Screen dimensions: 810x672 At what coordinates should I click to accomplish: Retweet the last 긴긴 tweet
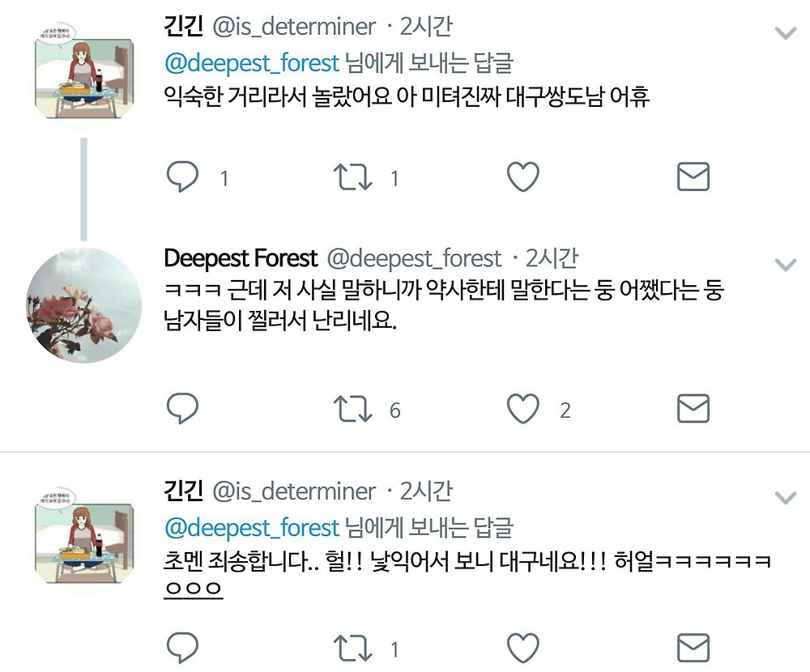point(352,648)
